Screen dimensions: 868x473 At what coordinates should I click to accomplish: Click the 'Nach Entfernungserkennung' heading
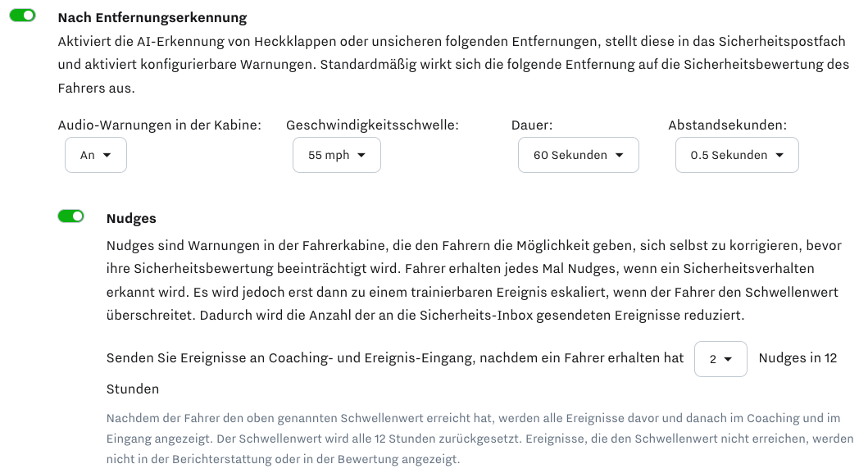point(152,18)
